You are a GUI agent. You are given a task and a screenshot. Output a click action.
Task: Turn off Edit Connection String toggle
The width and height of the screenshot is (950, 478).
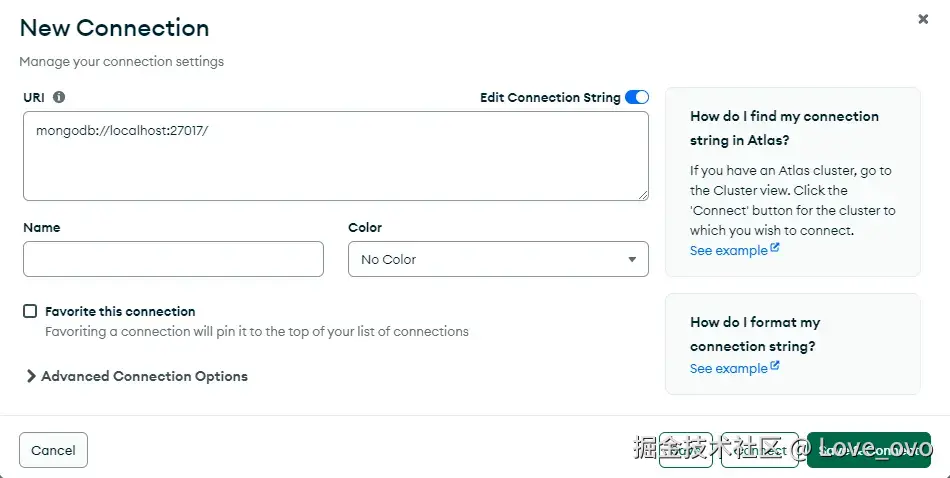(636, 97)
